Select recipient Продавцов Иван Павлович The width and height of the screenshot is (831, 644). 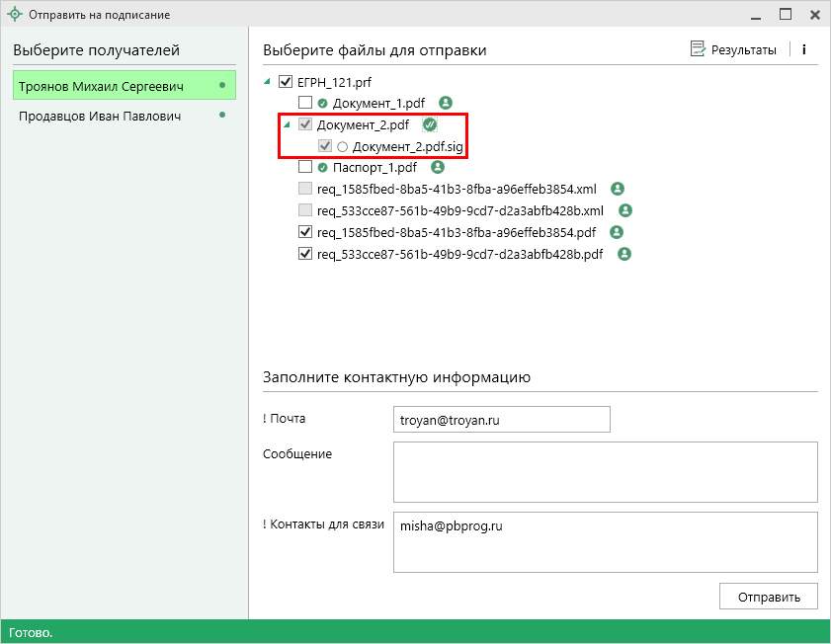tap(100, 116)
